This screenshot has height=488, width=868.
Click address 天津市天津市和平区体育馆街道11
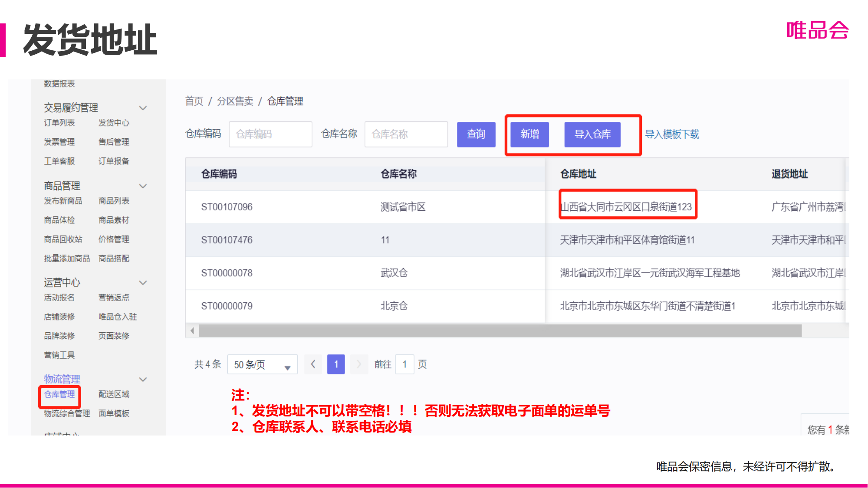point(628,240)
